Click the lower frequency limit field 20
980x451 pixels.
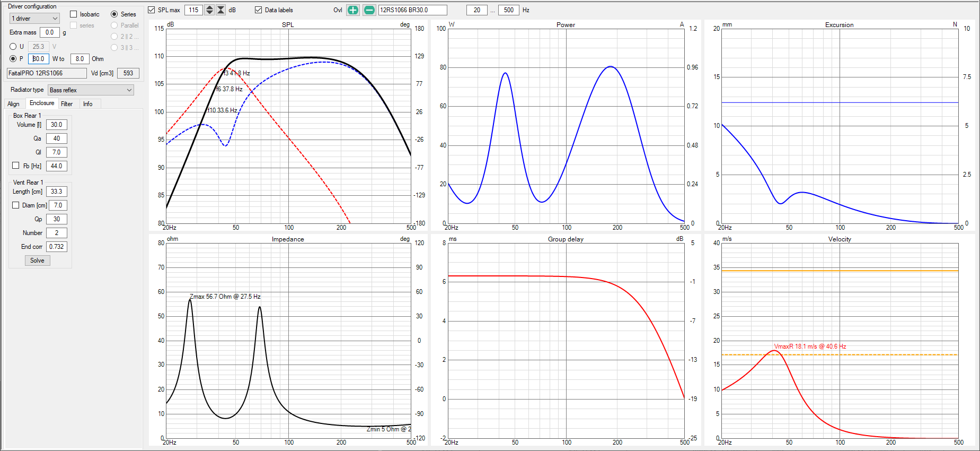pyautogui.click(x=477, y=10)
